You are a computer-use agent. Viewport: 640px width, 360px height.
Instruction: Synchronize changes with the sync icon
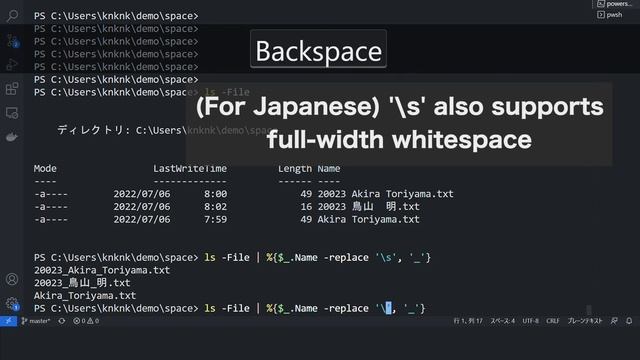point(62,321)
